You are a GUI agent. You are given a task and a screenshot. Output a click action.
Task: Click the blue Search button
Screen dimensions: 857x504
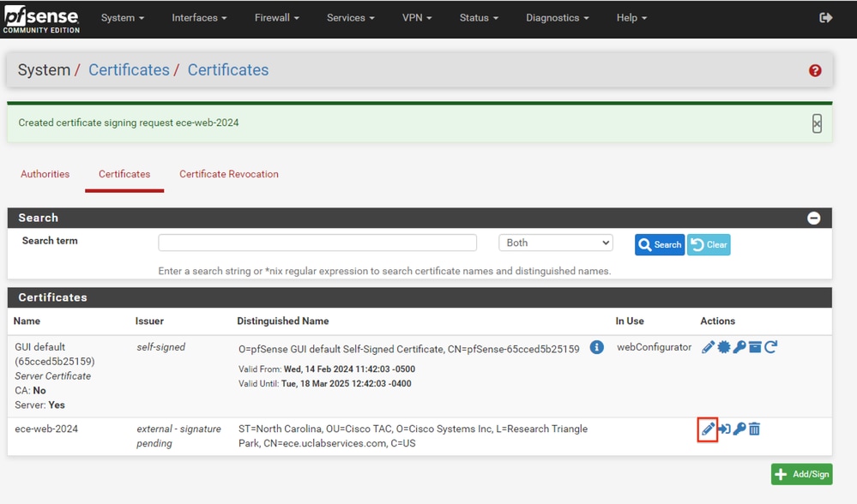click(x=659, y=244)
